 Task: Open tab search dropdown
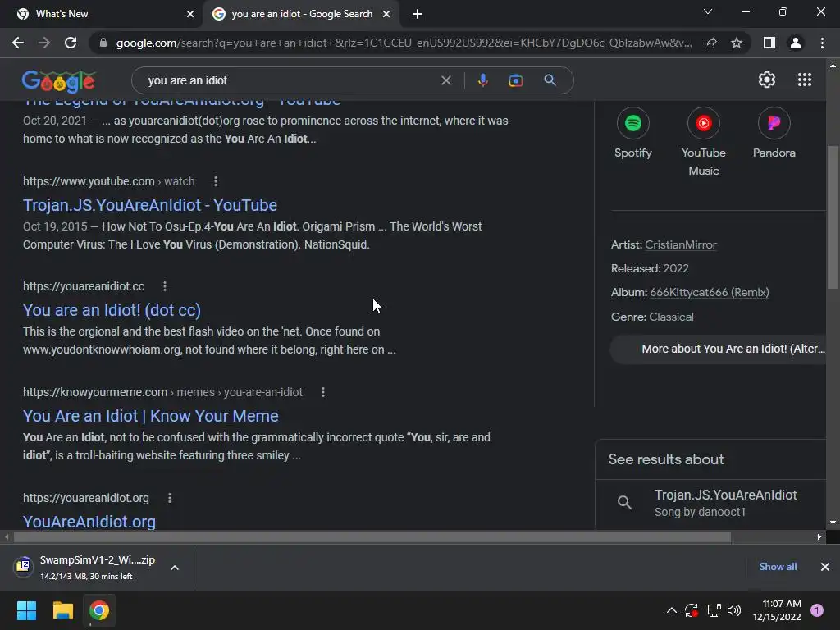tap(708, 11)
